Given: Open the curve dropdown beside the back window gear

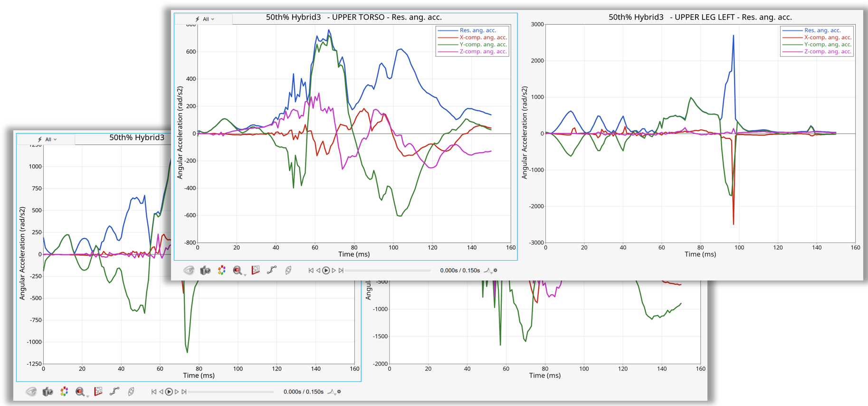Looking at the screenshot, I should [332, 392].
